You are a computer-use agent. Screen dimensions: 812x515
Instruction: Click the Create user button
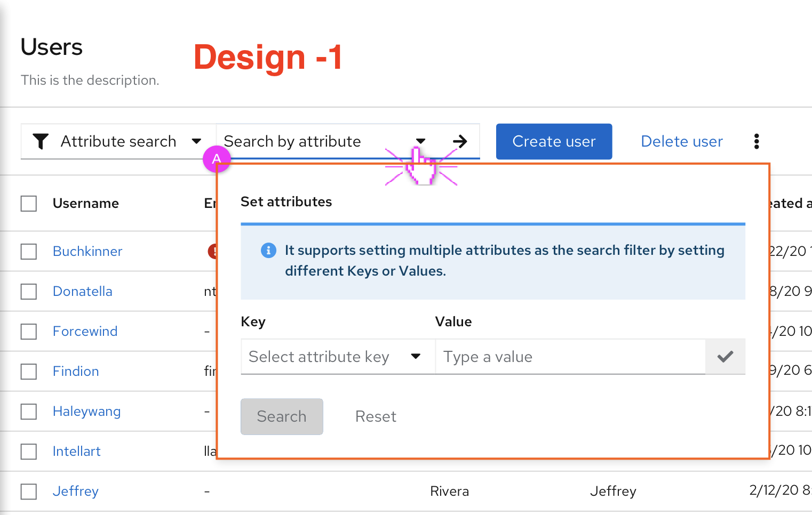click(554, 141)
